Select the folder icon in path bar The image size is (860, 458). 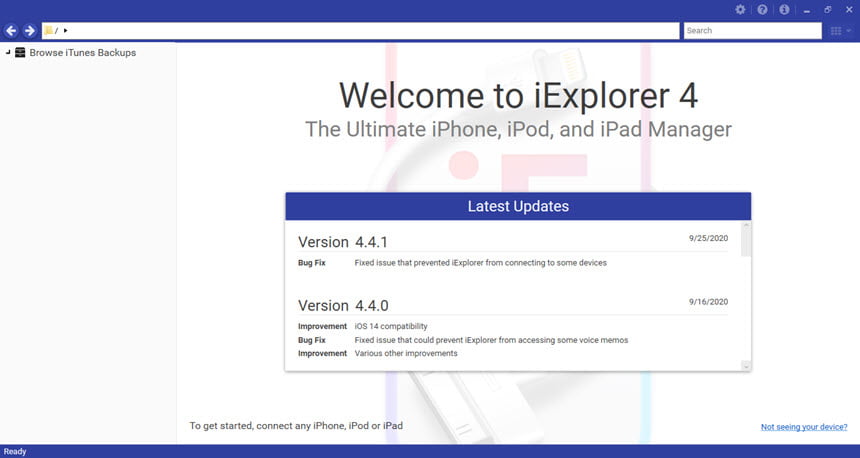(x=48, y=31)
